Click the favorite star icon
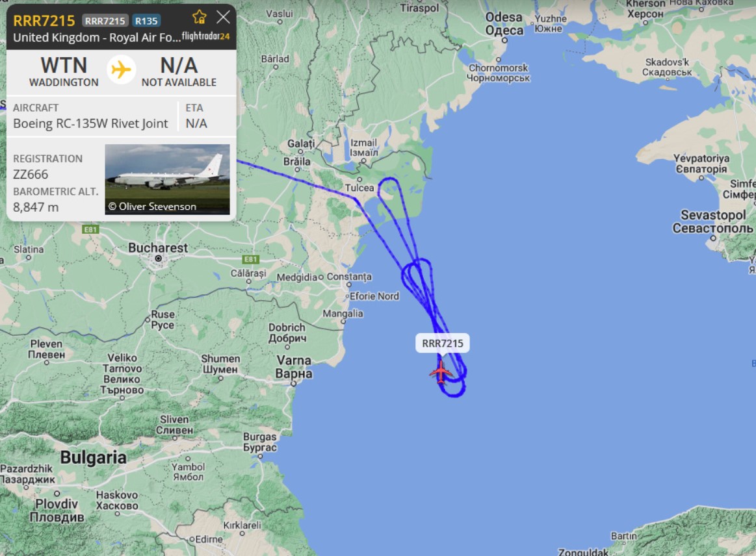 tap(199, 18)
